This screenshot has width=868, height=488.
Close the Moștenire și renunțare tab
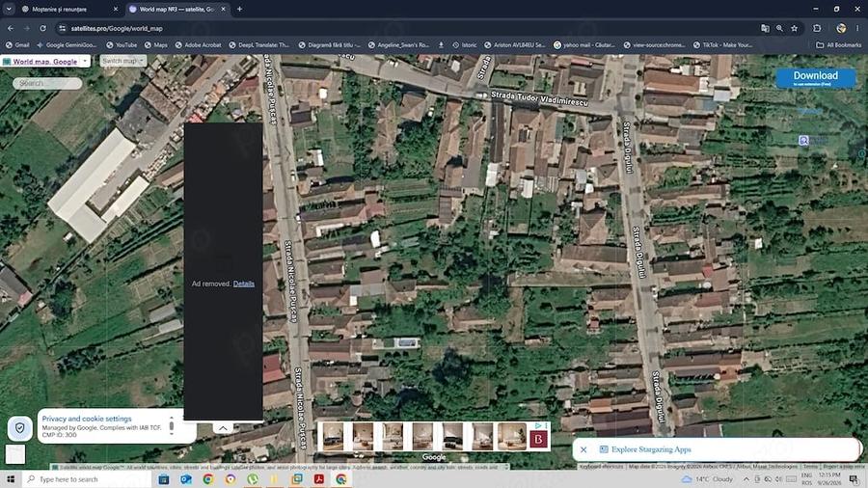(115, 9)
